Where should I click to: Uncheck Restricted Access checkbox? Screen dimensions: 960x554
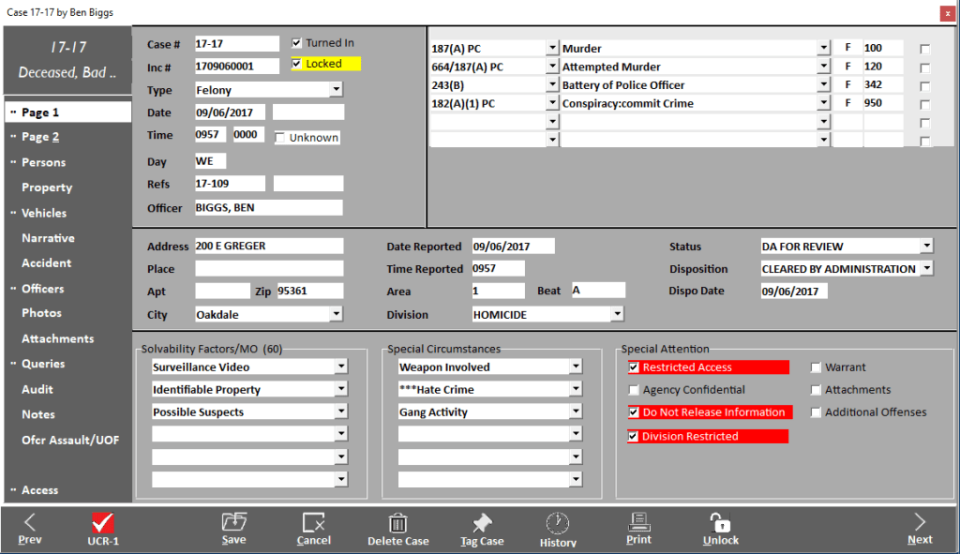coord(634,367)
